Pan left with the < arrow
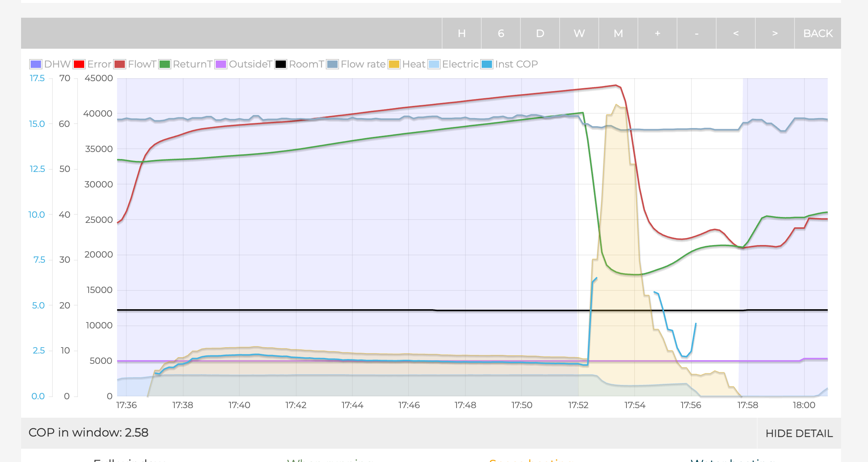Image resolution: width=868 pixels, height=462 pixels. click(x=735, y=33)
